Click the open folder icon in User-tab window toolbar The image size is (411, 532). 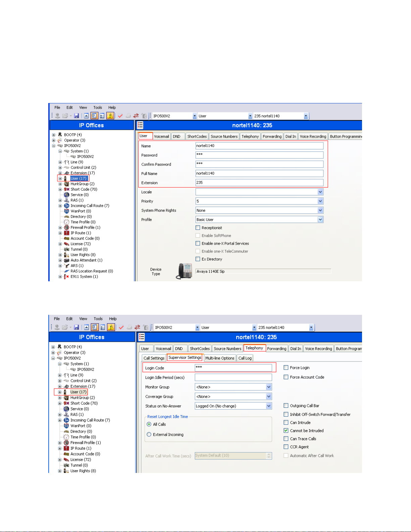point(65,116)
